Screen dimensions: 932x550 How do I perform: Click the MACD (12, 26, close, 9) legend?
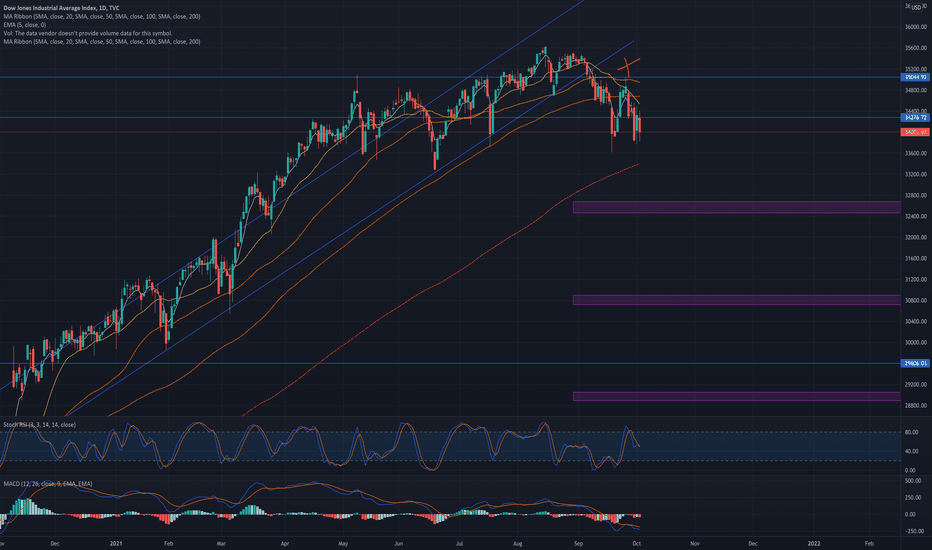pyautogui.click(x=48, y=484)
